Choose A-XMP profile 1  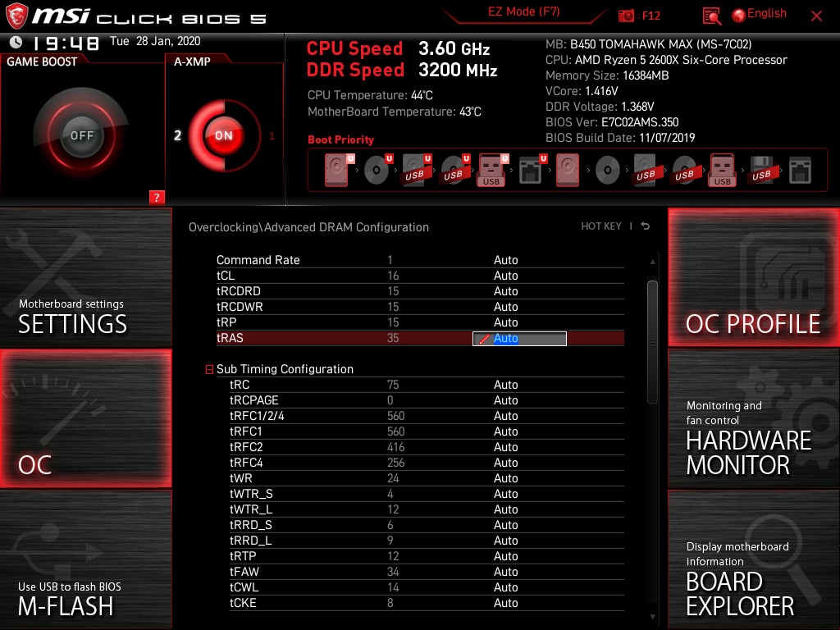272,135
